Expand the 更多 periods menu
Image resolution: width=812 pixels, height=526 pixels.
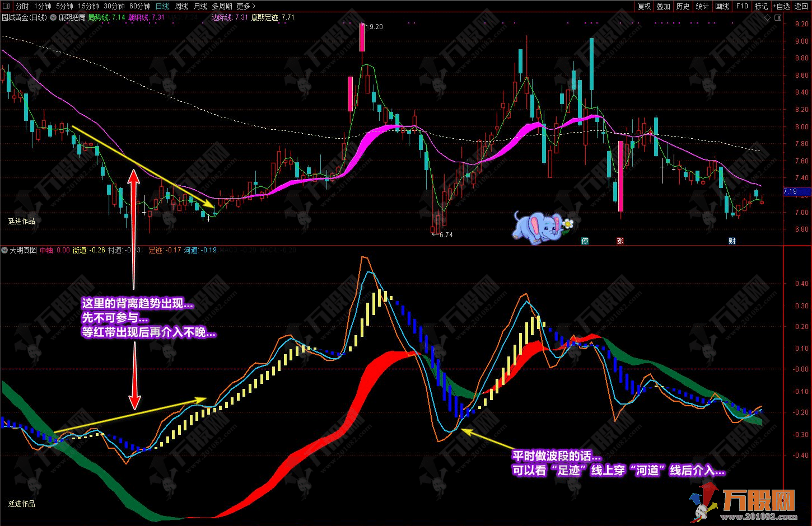246,6
